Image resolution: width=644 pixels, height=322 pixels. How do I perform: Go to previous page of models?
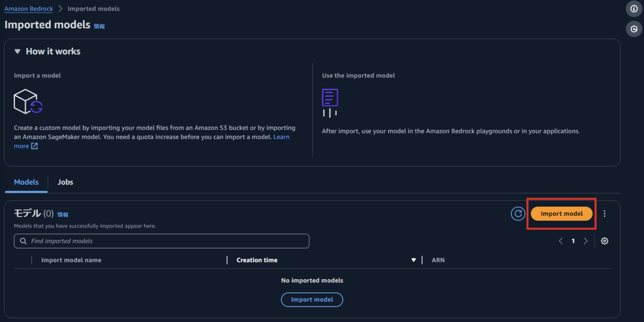pyautogui.click(x=561, y=241)
